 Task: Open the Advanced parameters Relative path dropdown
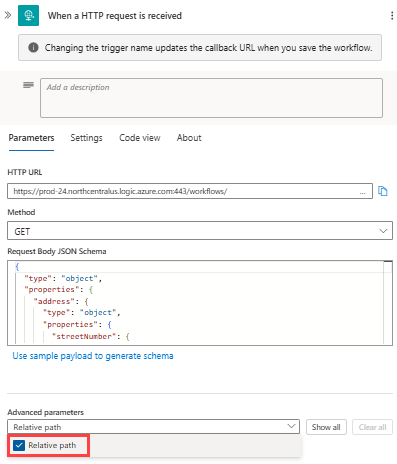click(x=153, y=427)
